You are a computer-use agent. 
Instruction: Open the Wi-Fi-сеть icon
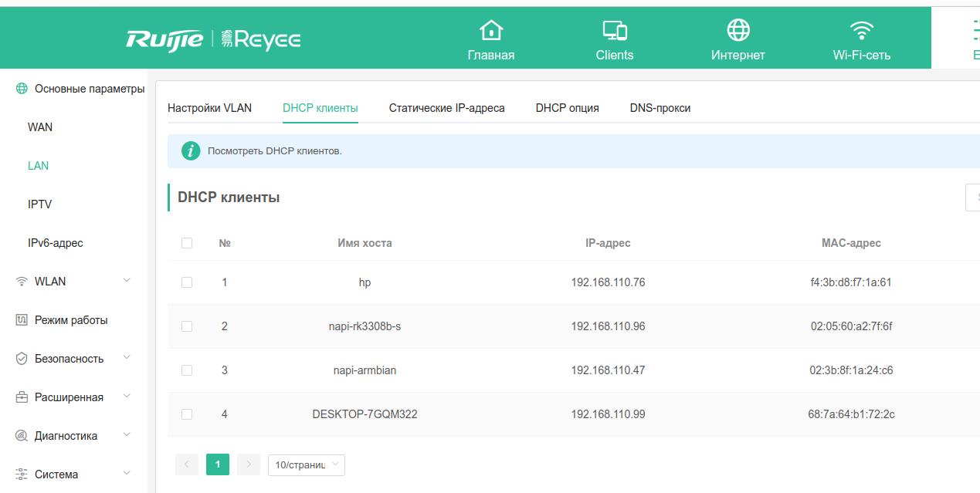(861, 31)
